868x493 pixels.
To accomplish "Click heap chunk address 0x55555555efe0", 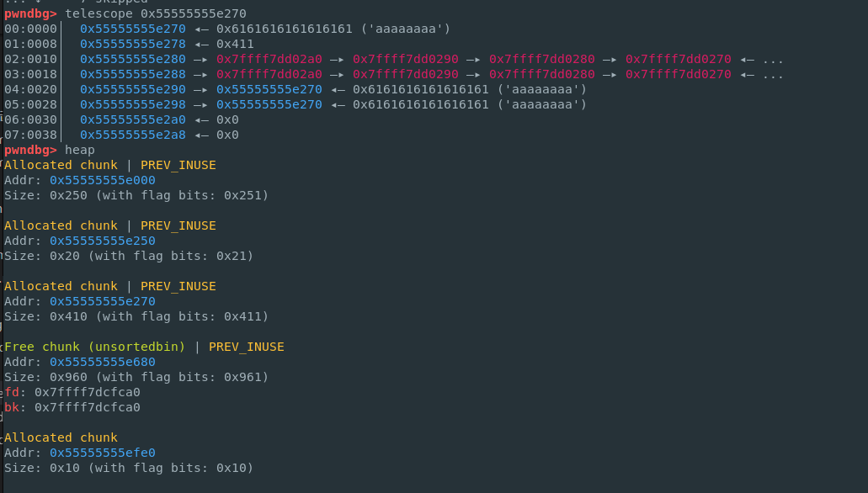I will coord(102,453).
